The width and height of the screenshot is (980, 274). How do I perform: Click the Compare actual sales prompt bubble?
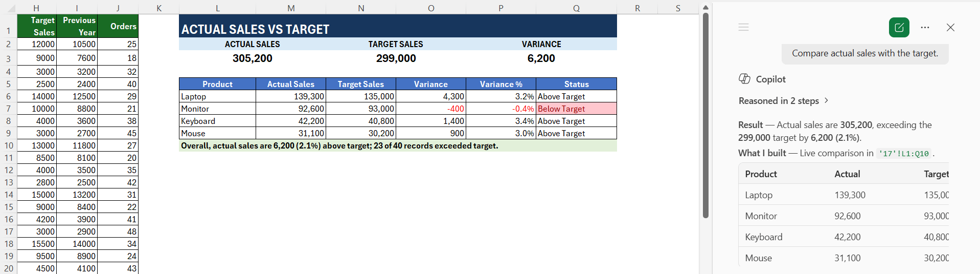pyautogui.click(x=865, y=53)
